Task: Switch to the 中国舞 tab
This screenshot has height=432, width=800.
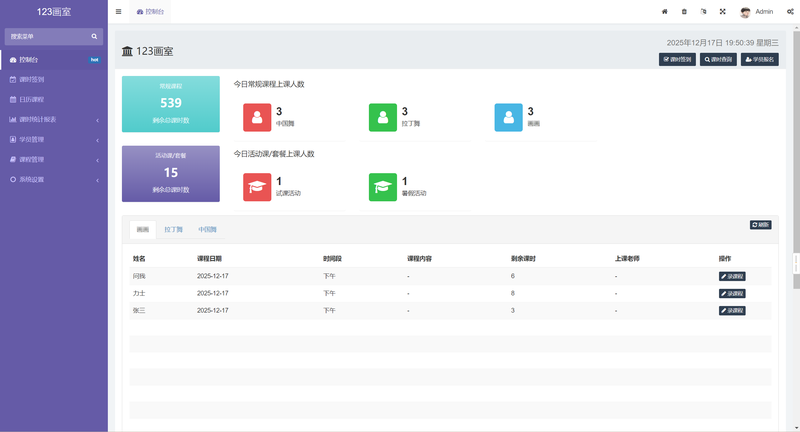Action: tap(207, 230)
